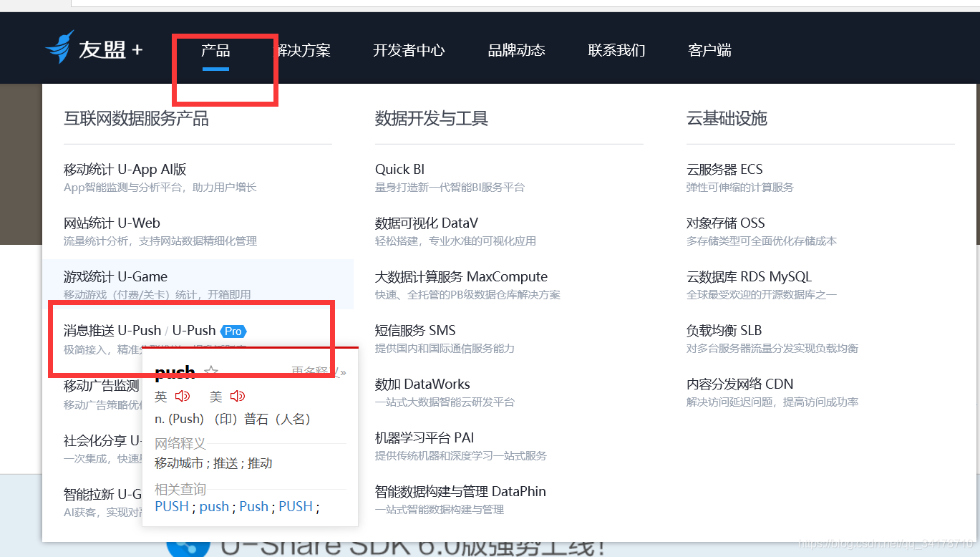Open the 联系我们 menu
This screenshot has width=980, height=557.
point(616,50)
